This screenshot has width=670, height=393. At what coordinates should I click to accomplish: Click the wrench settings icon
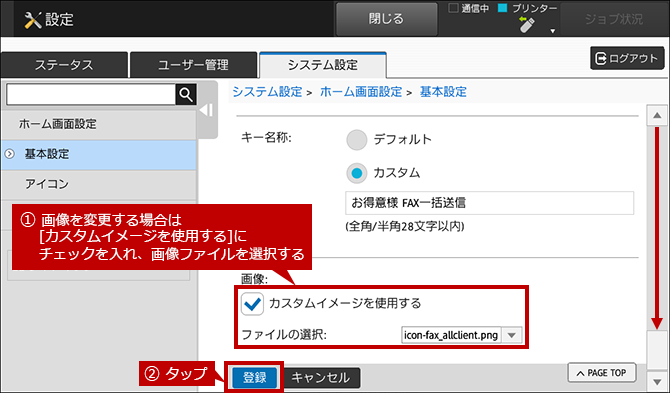(33, 20)
